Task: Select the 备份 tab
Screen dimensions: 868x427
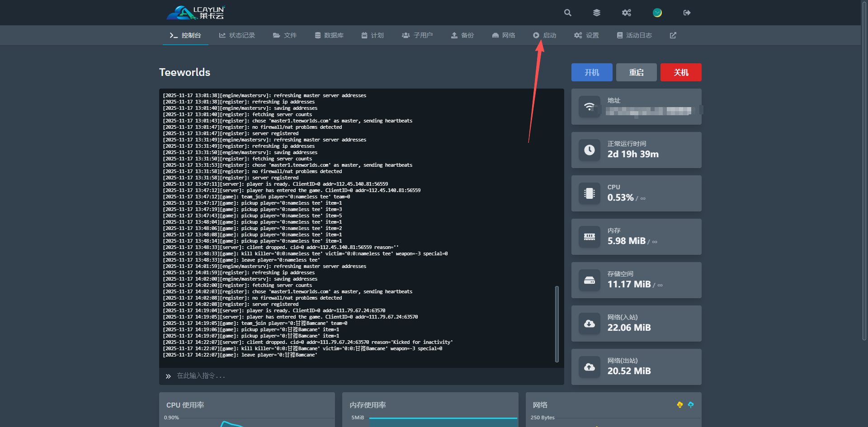Action: 462,35
